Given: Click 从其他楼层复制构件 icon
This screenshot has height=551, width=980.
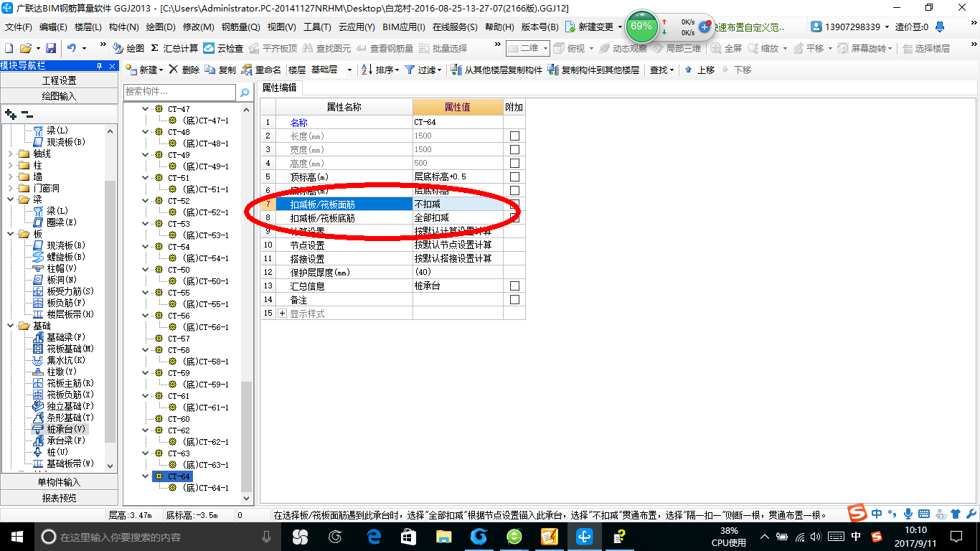Looking at the screenshot, I should [456, 70].
